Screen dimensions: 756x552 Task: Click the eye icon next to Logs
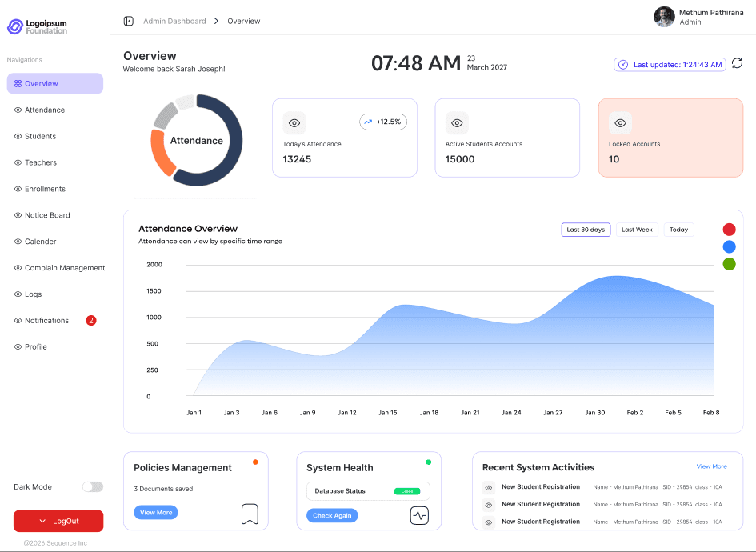point(18,294)
